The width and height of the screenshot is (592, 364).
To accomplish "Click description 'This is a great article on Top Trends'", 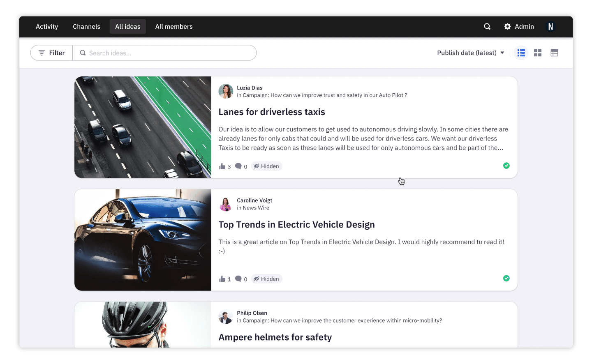I will point(361,246).
